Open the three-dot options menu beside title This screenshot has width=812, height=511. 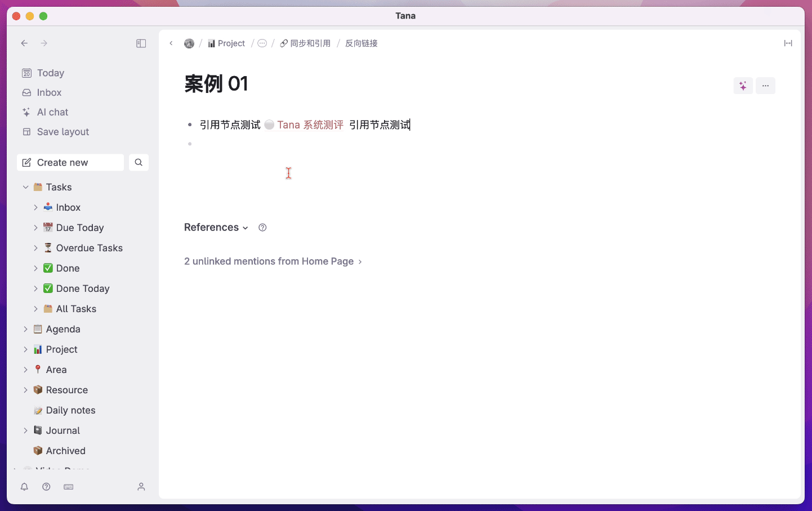765,86
